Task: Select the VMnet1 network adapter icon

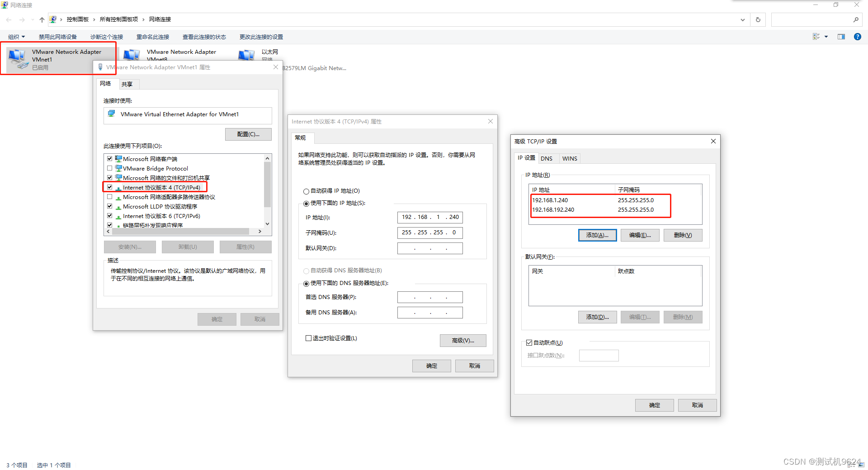Action: click(x=18, y=59)
